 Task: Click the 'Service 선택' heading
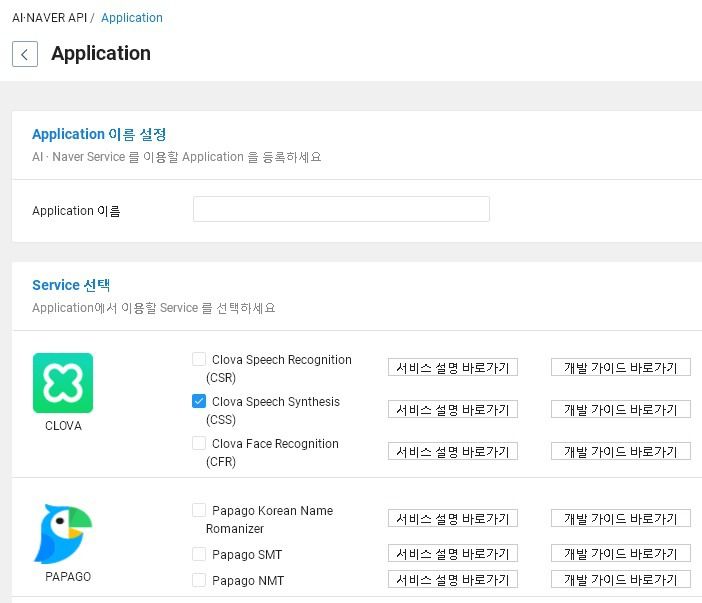[71, 285]
